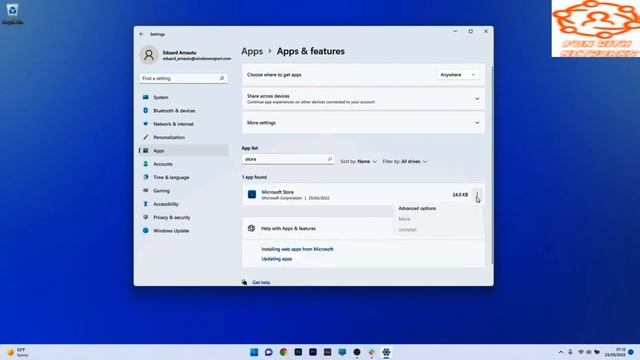Open Google Chrome from the taskbar
This screenshot has height=360, width=640.
(x=283, y=352)
